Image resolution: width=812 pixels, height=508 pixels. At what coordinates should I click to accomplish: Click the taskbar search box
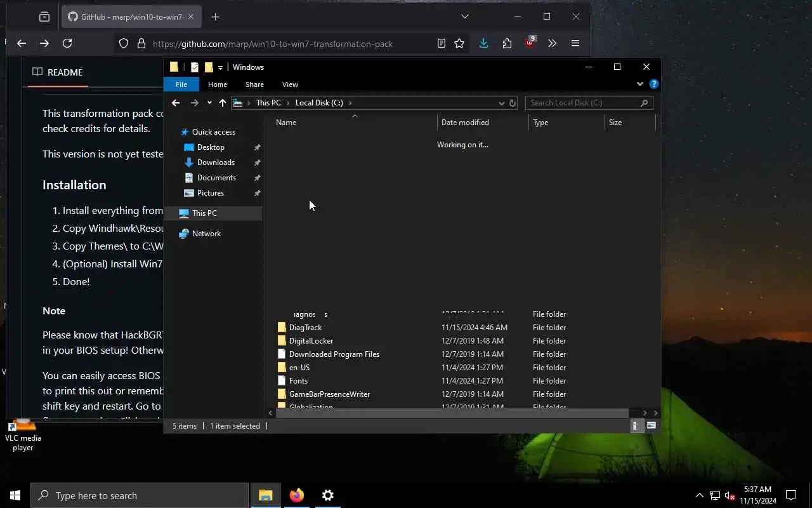click(140, 495)
